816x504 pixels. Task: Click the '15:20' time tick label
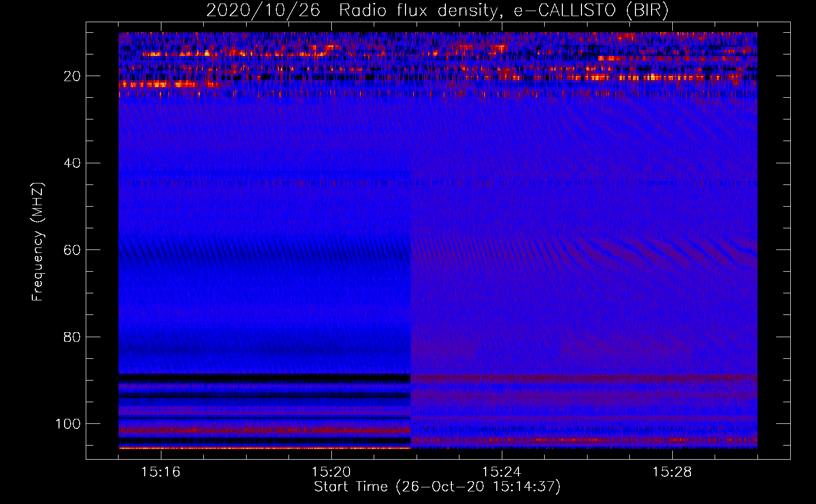tap(331, 472)
